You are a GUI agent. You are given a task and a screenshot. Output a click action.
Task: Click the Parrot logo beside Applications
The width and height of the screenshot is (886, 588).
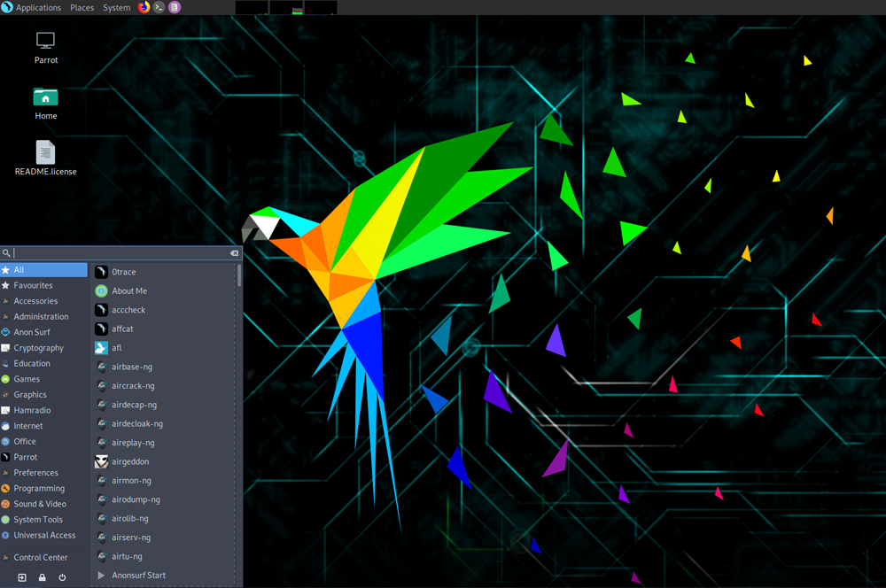click(x=7, y=7)
